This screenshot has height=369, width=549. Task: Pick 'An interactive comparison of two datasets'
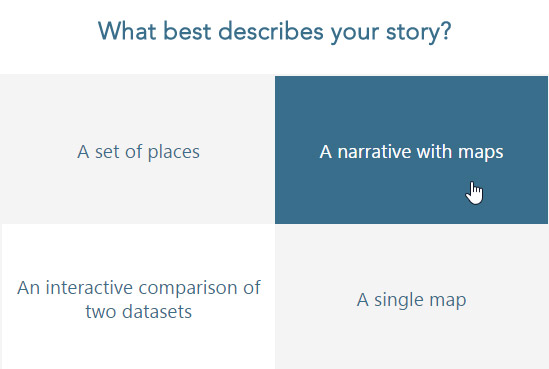(138, 296)
